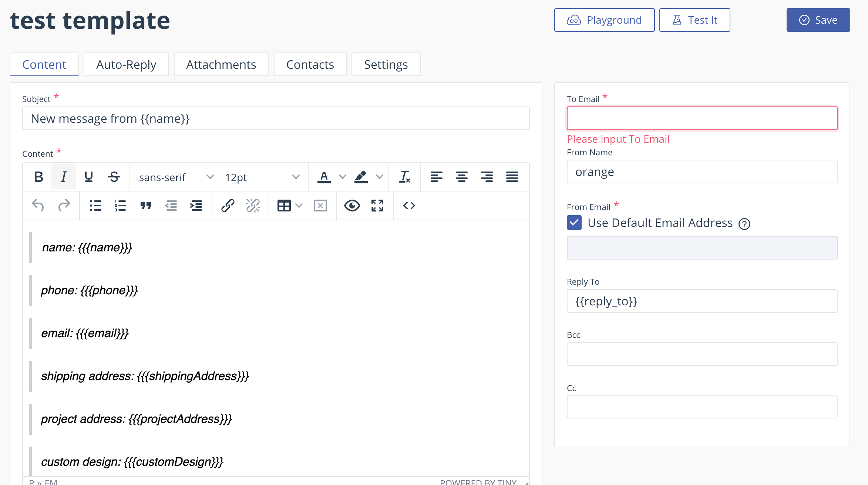Uncheck Use Default Email Address
Image resolution: width=868 pixels, height=485 pixels.
[x=574, y=223]
